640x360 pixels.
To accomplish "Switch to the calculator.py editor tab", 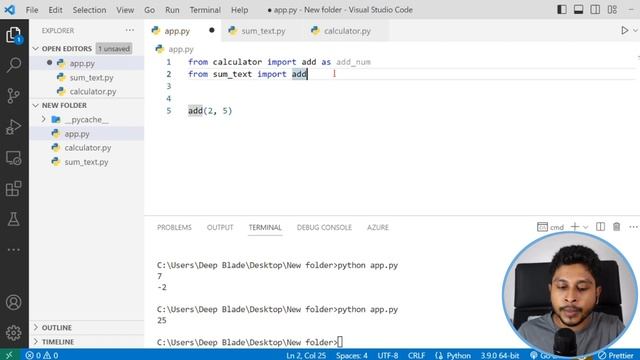I will [x=347, y=31].
